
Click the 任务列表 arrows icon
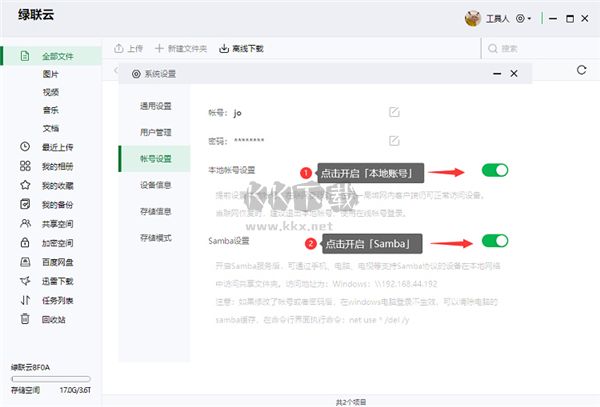(x=25, y=300)
